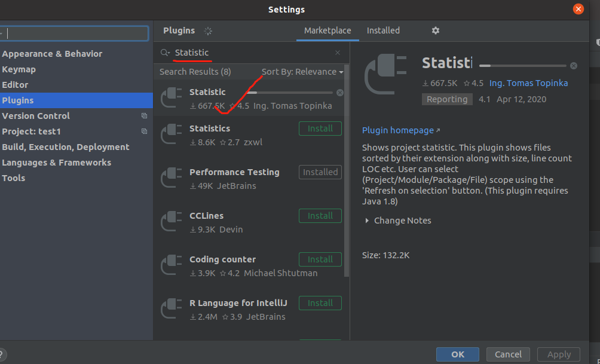Install the Coding counter plugin
The width and height of the screenshot is (600, 364).
(320, 259)
